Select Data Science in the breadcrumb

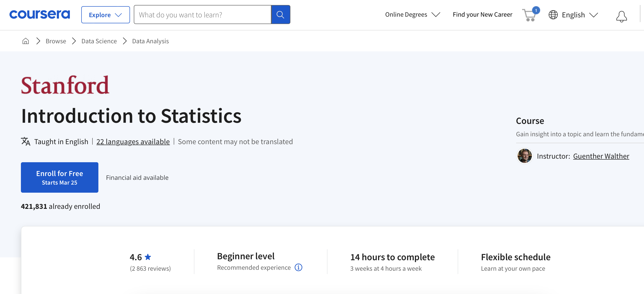click(99, 41)
